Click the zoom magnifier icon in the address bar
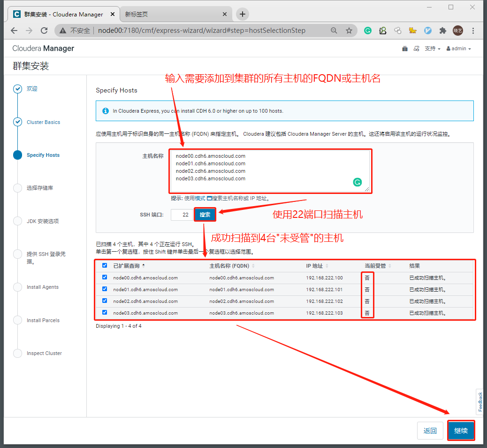Screen dimensions: 487x448 [x=334, y=31]
